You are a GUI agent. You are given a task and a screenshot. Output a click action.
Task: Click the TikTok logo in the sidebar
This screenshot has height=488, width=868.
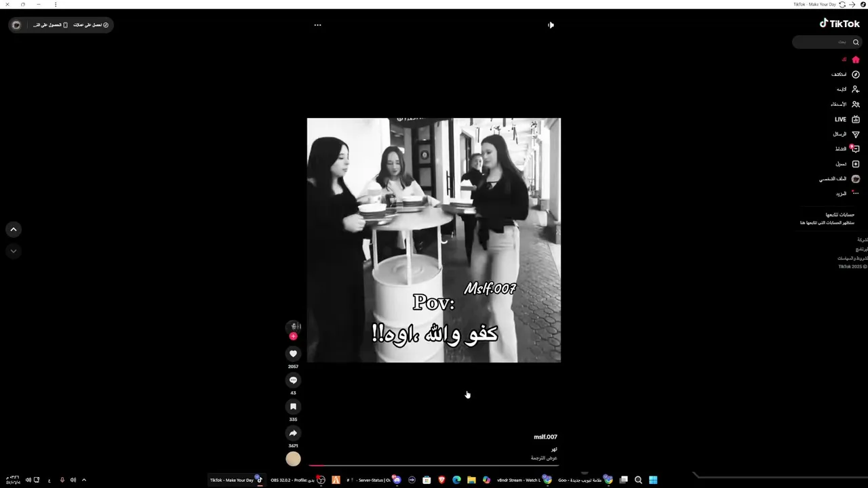(840, 23)
